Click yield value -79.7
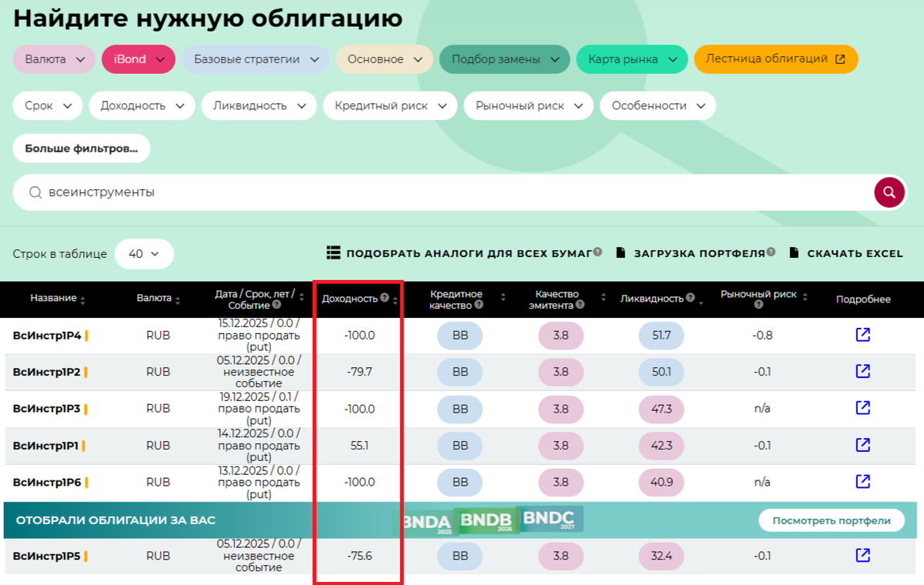This screenshot has width=924, height=585. pyautogui.click(x=360, y=372)
